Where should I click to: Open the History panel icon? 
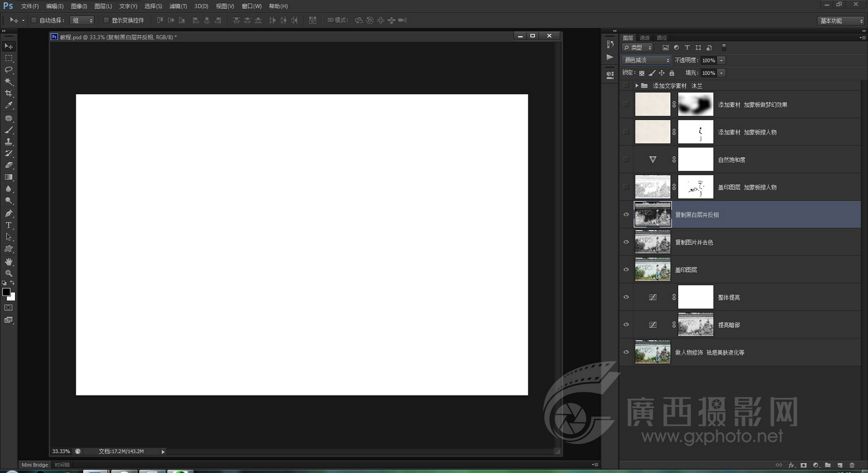click(610, 44)
